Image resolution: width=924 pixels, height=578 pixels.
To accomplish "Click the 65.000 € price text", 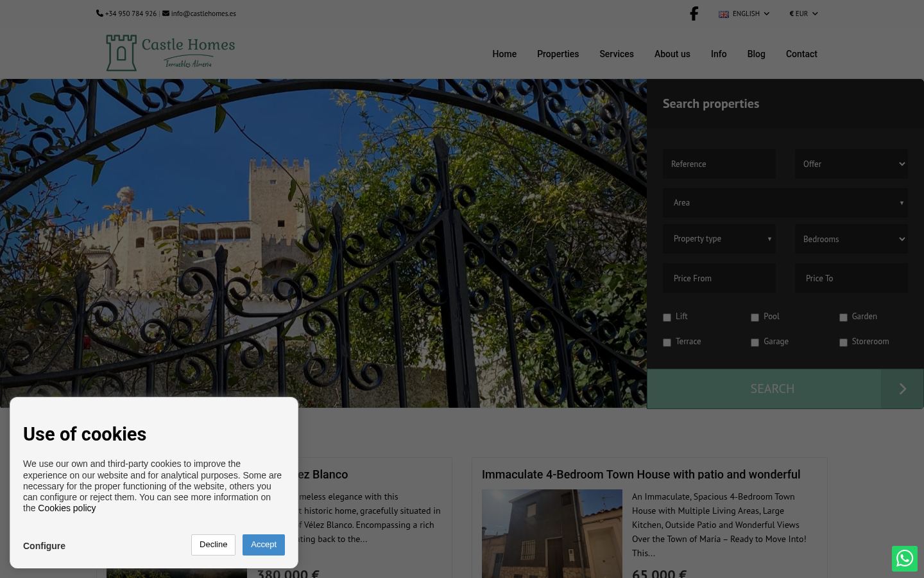I will pos(659,573).
